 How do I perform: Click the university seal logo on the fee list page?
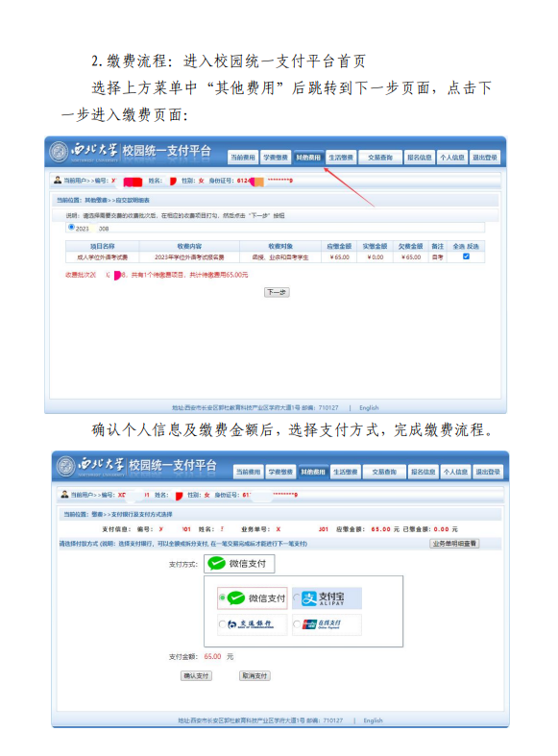59,152
